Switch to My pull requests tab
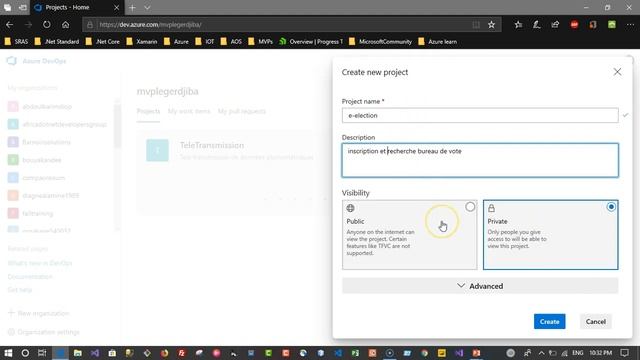 pyautogui.click(x=242, y=111)
